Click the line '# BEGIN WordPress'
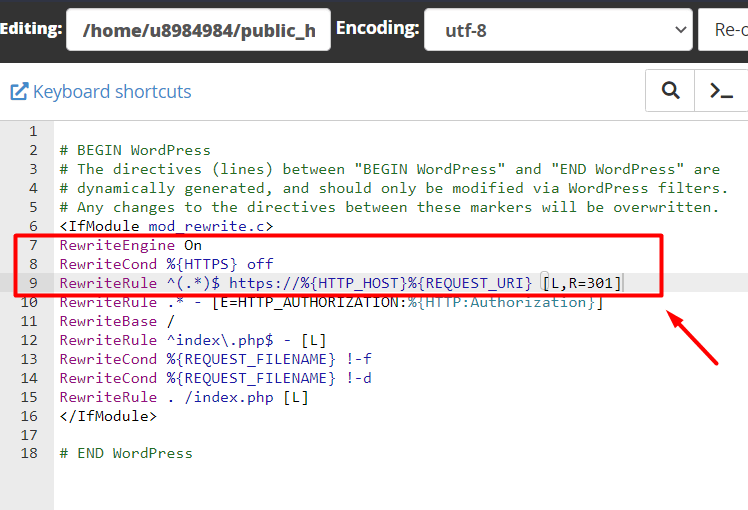Screen dimensions: 748x510 coord(135,150)
